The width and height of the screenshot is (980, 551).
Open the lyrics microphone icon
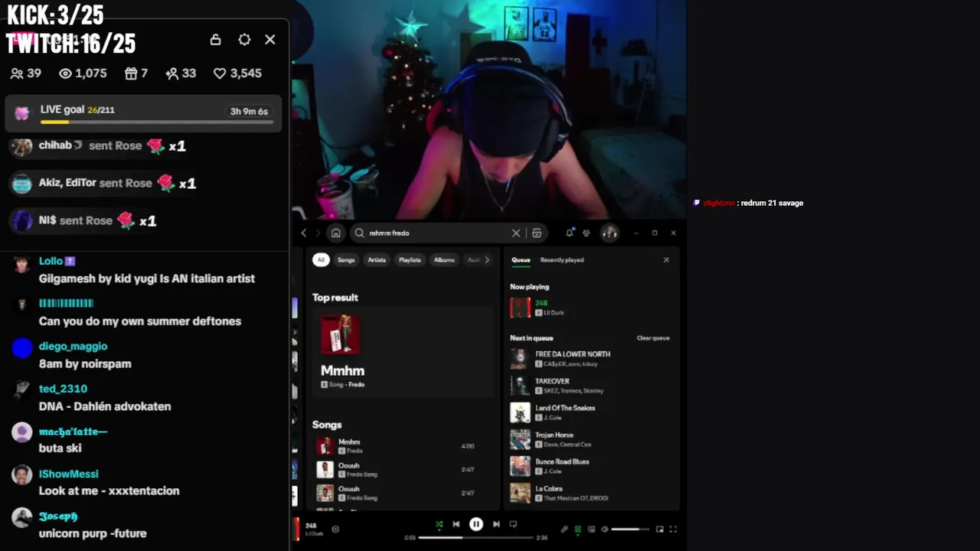point(564,529)
